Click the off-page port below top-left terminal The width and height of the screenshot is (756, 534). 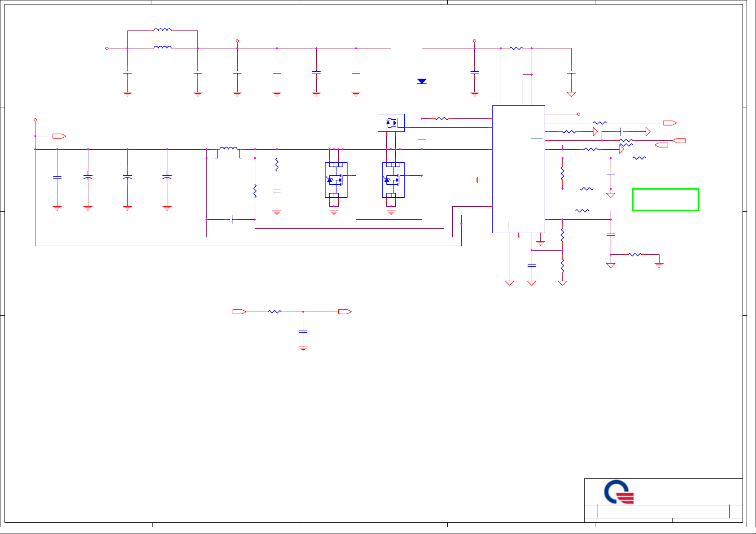pos(60,136)
